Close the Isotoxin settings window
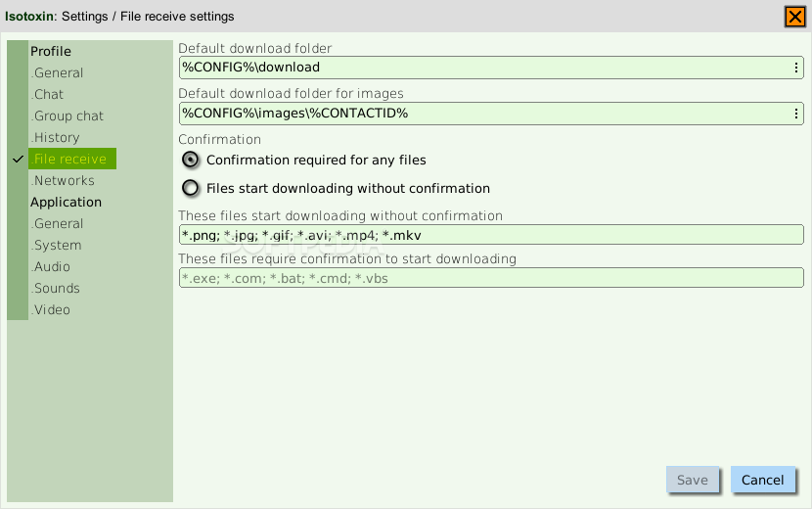This screenshot has width=812, height=509. 795,17
